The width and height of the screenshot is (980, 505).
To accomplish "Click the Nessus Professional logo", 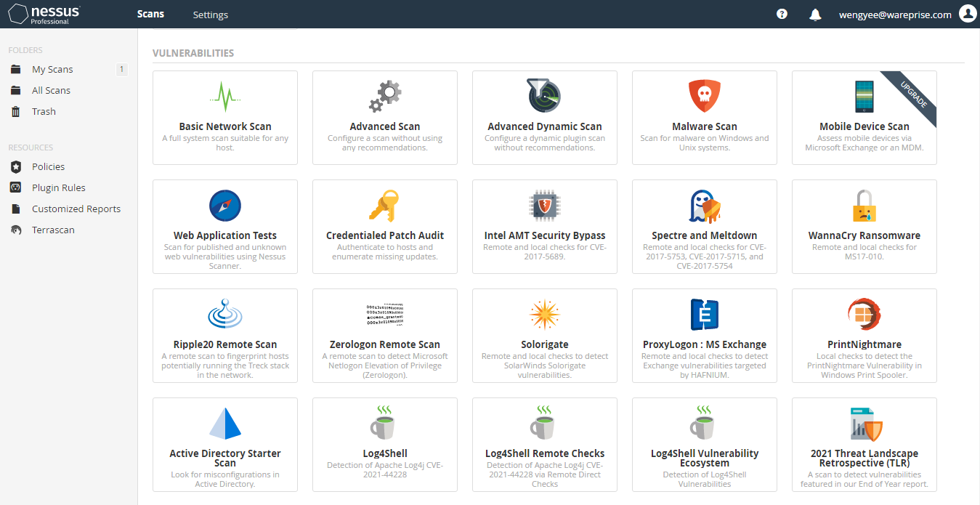I will [44, 15].
